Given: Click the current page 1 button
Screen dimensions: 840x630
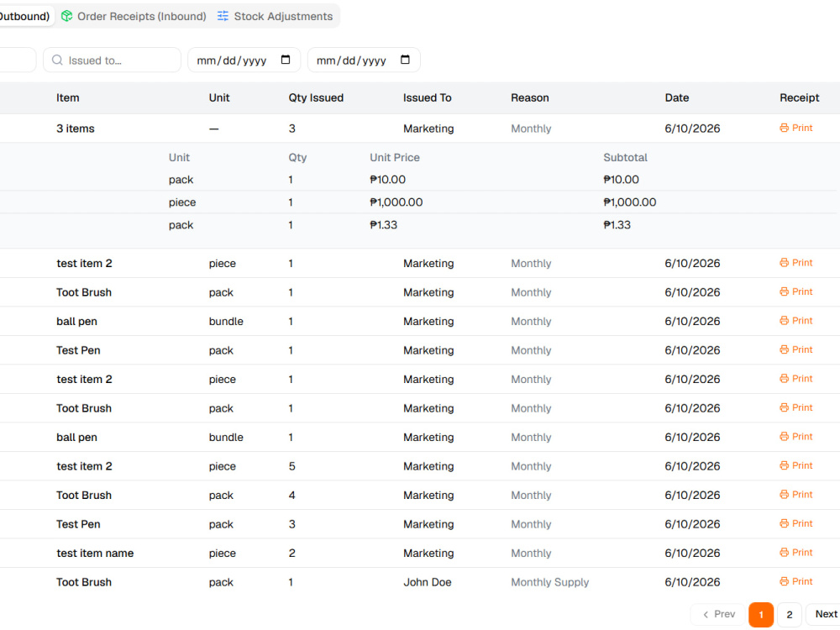Looking at the screenshot, I should point(761,615).
